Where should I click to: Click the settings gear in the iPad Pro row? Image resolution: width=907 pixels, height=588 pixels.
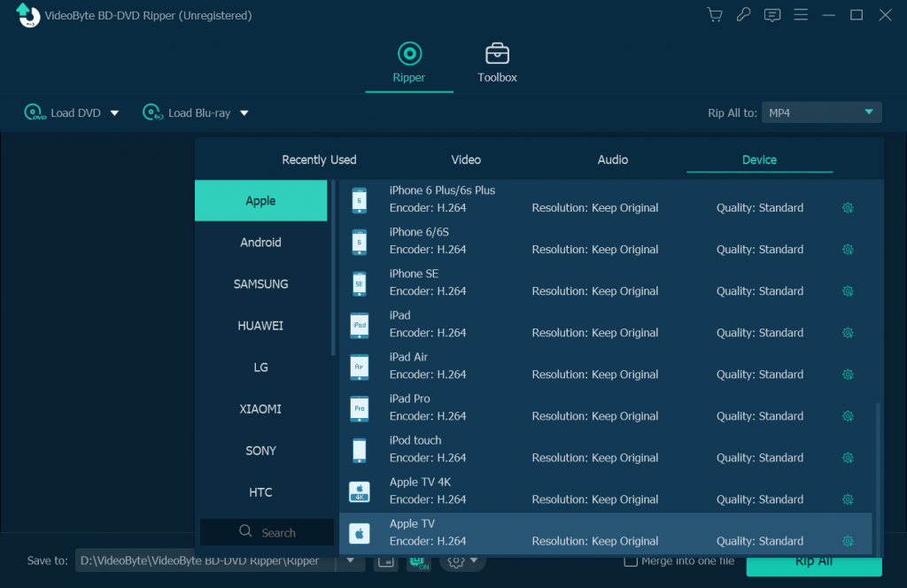848,416
